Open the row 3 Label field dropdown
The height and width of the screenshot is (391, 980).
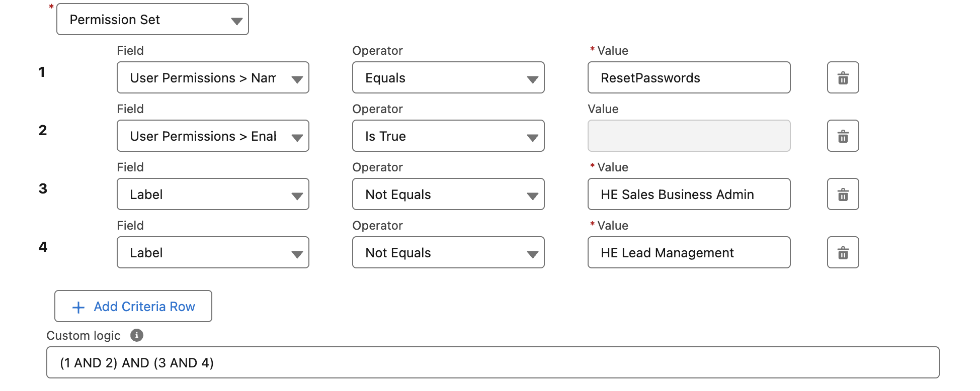click(x=213, y=194)
